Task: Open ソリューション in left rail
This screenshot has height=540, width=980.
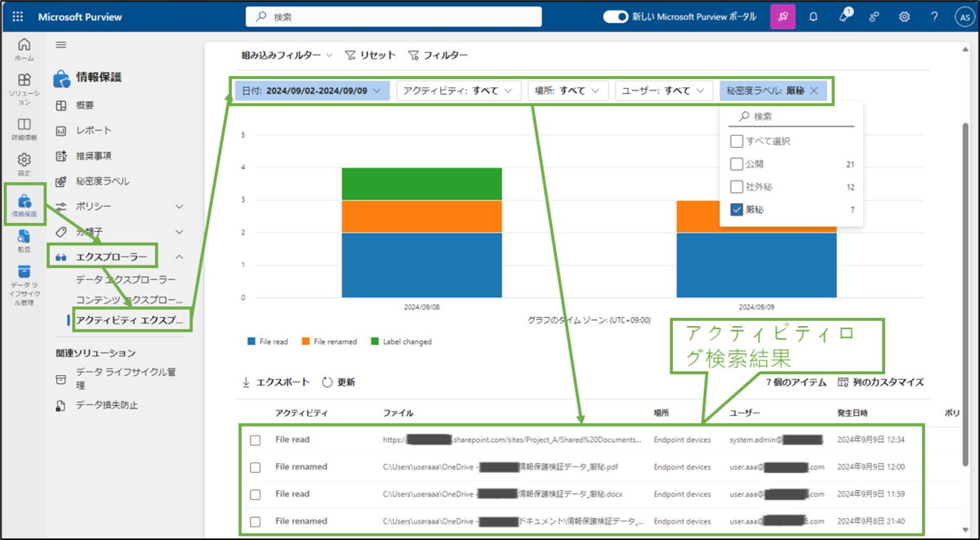Action: [24, 89]
